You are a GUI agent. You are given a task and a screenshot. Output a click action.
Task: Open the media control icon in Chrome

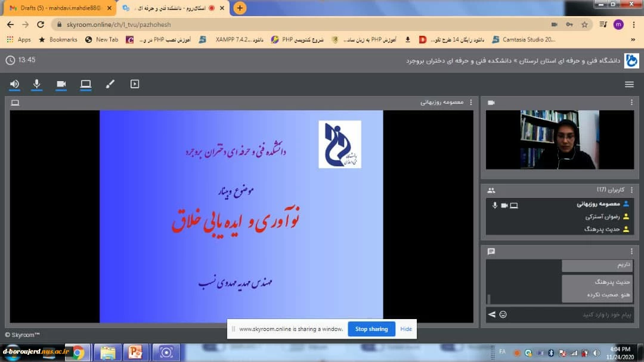point(603,24)
